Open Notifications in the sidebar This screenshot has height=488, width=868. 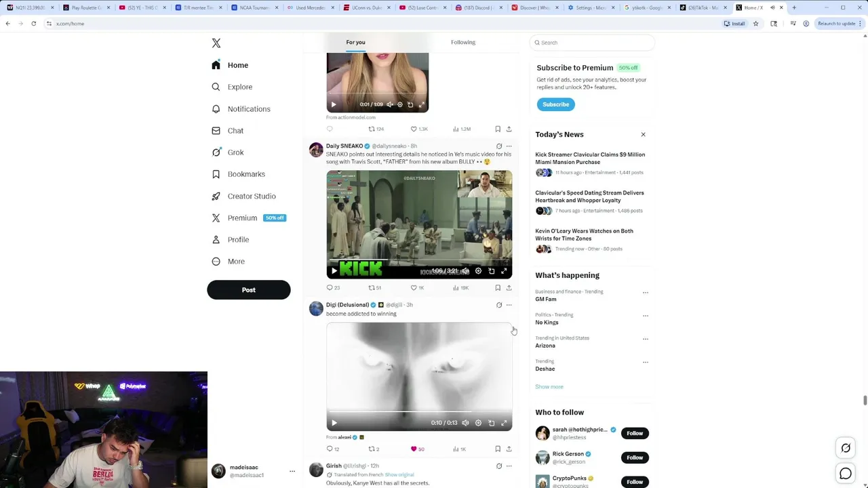(x=241, y=109)
